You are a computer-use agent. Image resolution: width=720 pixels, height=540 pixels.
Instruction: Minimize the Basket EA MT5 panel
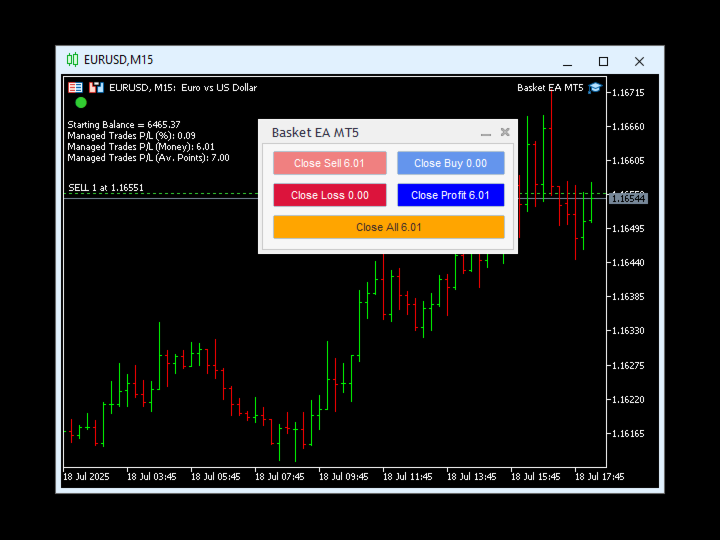pos(486,133)
